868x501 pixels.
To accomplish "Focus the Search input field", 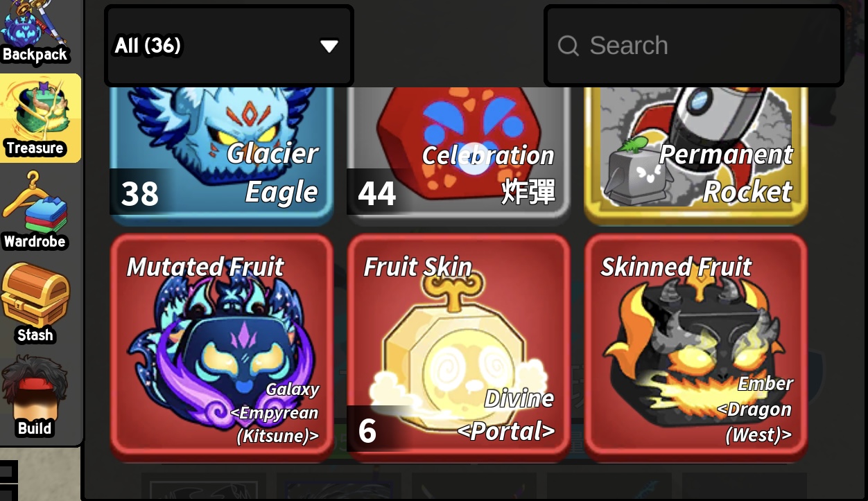I will coord(693,46).
